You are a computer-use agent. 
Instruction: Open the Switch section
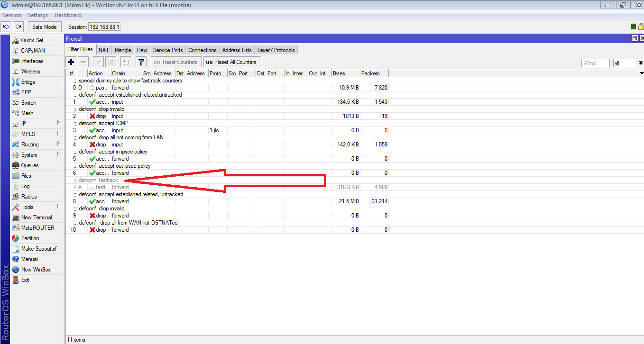coord(28,103)
